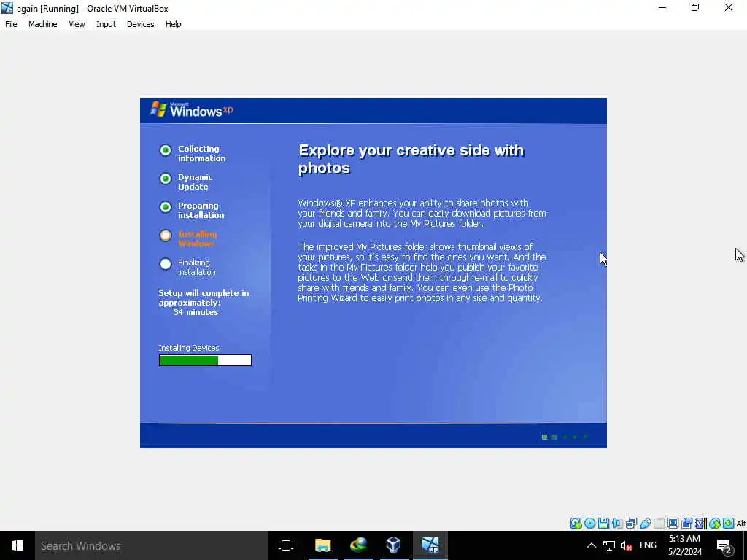
Task: Click the 'Explore your creative side with photos' heading
Action: (x=411, y=159)
